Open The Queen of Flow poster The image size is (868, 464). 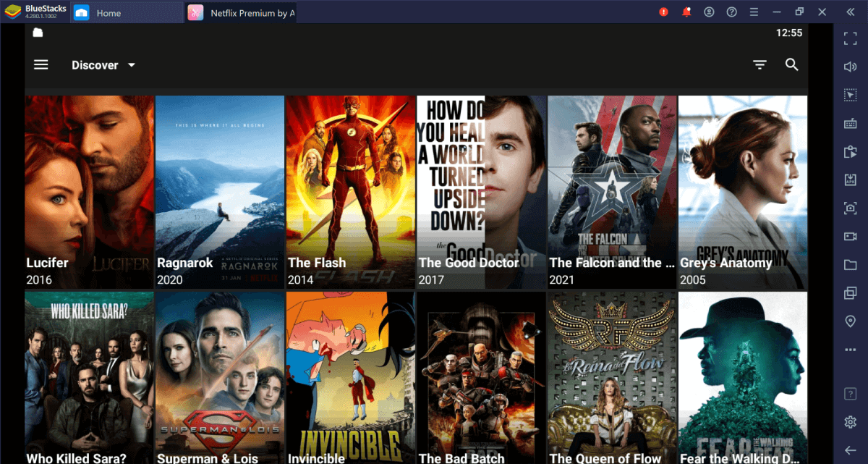click(x=612, y=378)
